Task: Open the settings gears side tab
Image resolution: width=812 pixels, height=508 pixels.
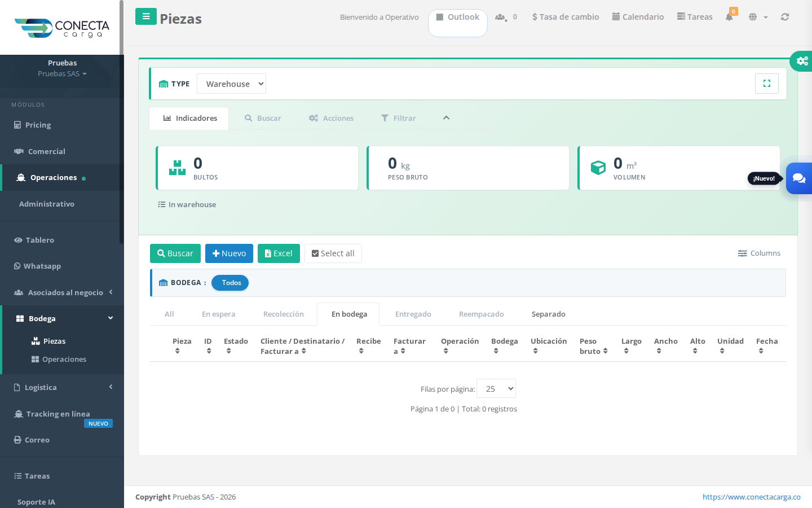Action: click(801, 61)
